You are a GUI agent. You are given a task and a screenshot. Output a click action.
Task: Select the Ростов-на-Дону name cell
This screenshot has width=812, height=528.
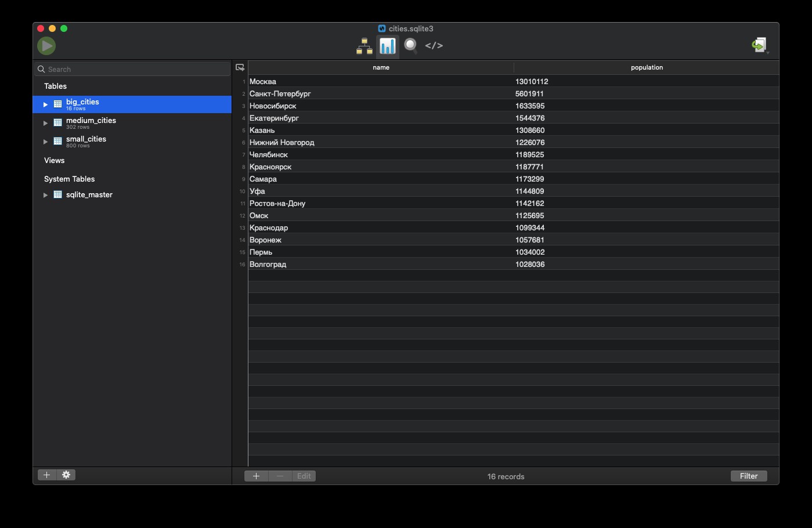381,203
